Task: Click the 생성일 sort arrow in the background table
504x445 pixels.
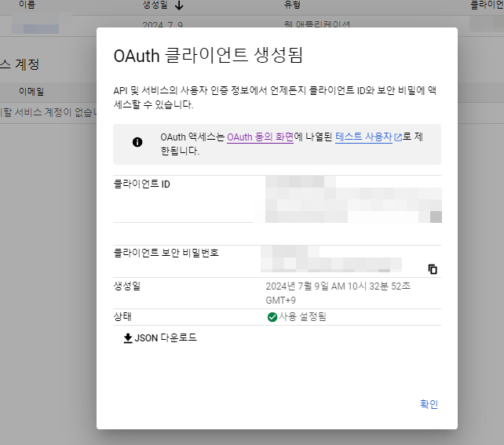Action: (179, 5)
